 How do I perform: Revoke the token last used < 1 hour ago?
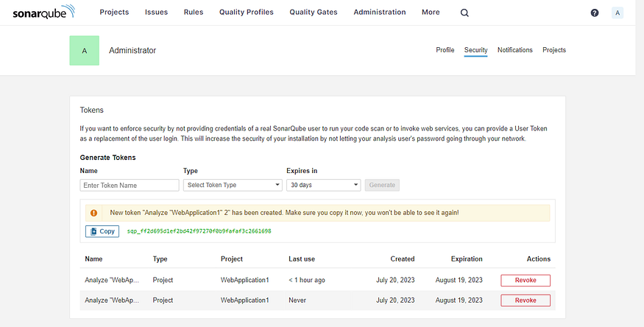526,280
